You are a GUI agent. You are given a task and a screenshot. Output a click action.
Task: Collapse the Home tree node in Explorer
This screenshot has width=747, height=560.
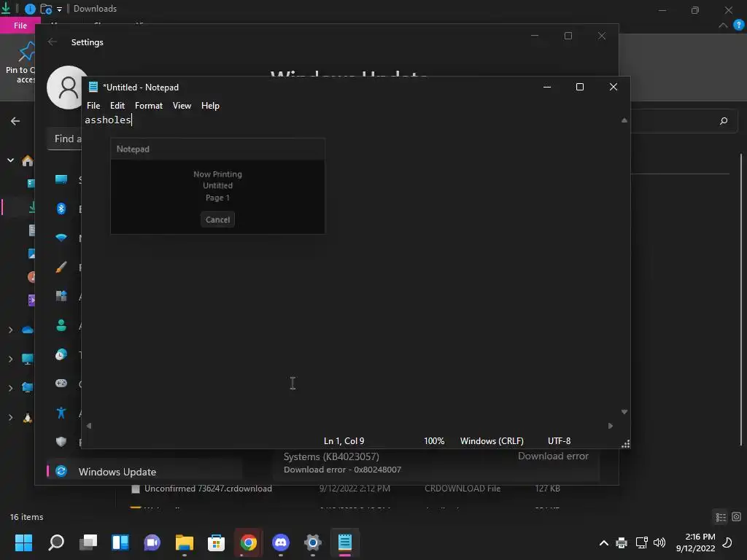[x=10, y=160]
